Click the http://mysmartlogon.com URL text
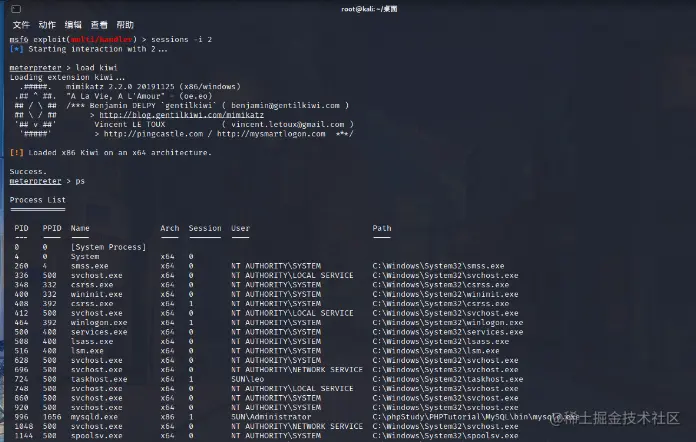This screenshot has height=442, width=696. [x=271, y=134]
